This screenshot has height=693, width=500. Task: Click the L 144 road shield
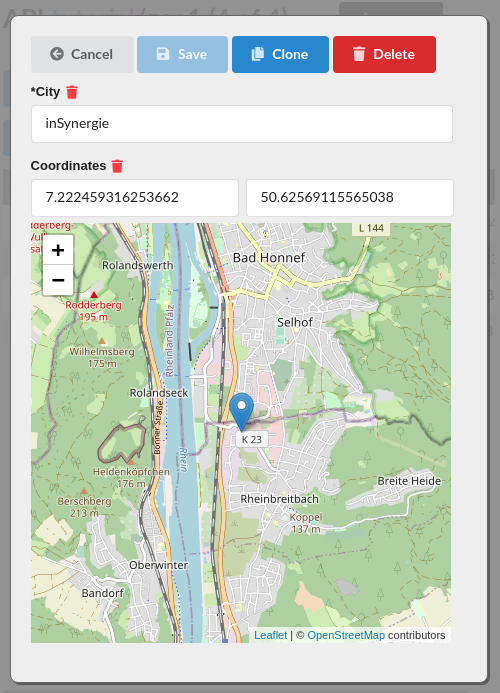pyautogui.click(x=371, y=228)
